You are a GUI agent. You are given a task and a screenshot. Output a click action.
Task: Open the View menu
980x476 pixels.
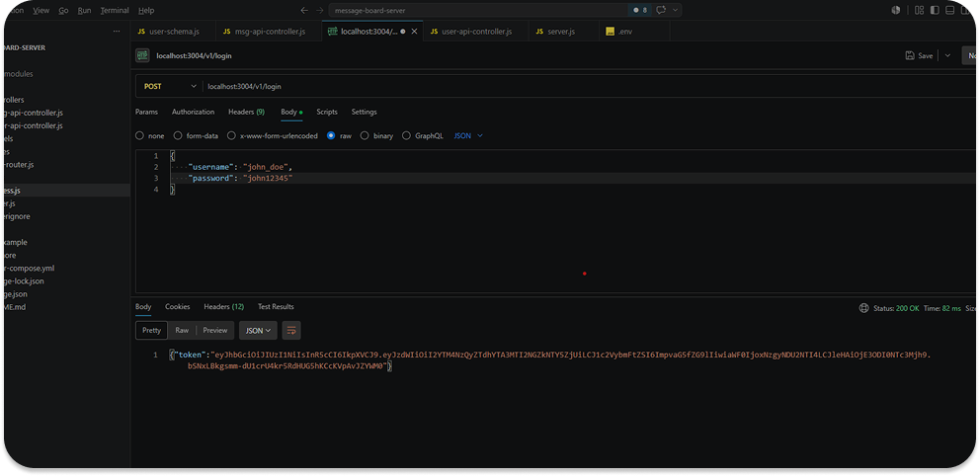point(41,11)
